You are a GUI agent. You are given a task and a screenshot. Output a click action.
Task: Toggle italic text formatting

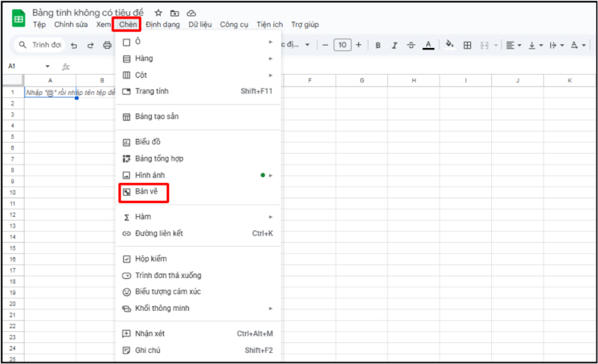click(395, 46)
